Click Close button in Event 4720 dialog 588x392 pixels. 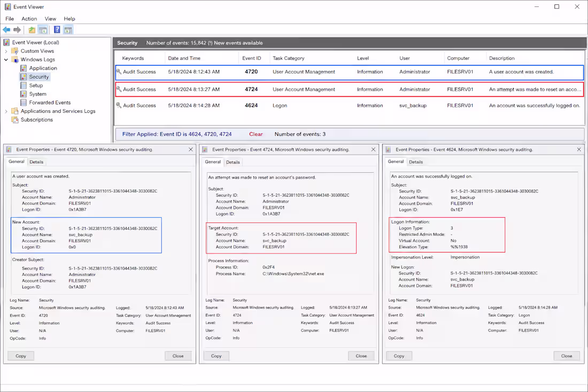click(178, 356)
